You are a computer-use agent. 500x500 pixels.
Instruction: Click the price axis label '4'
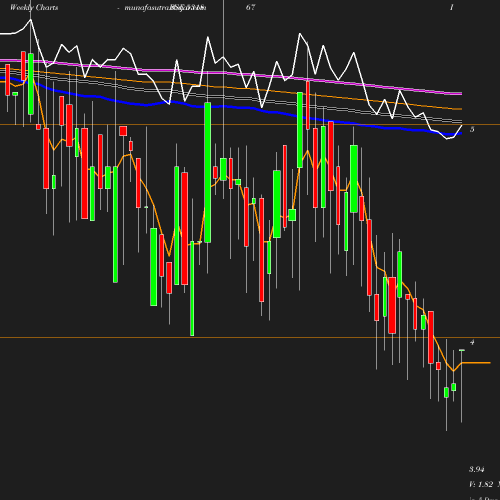472,342
